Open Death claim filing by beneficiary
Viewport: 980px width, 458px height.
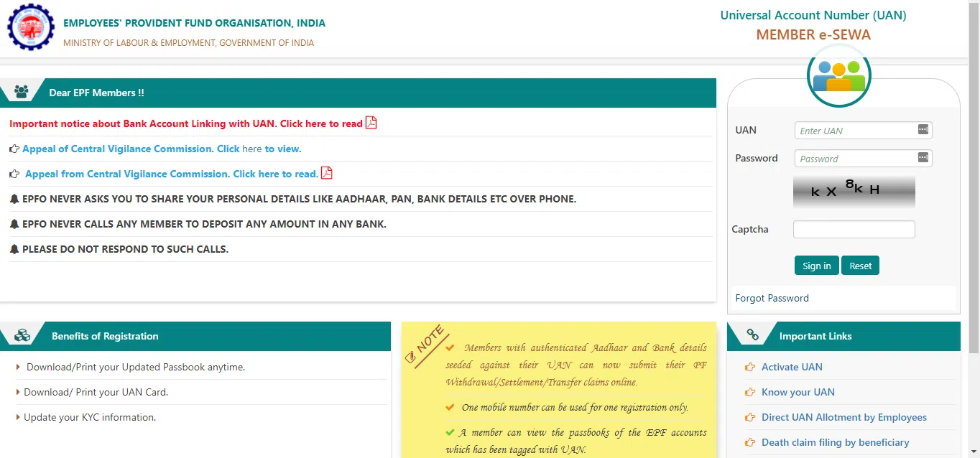tap(835, 442)
